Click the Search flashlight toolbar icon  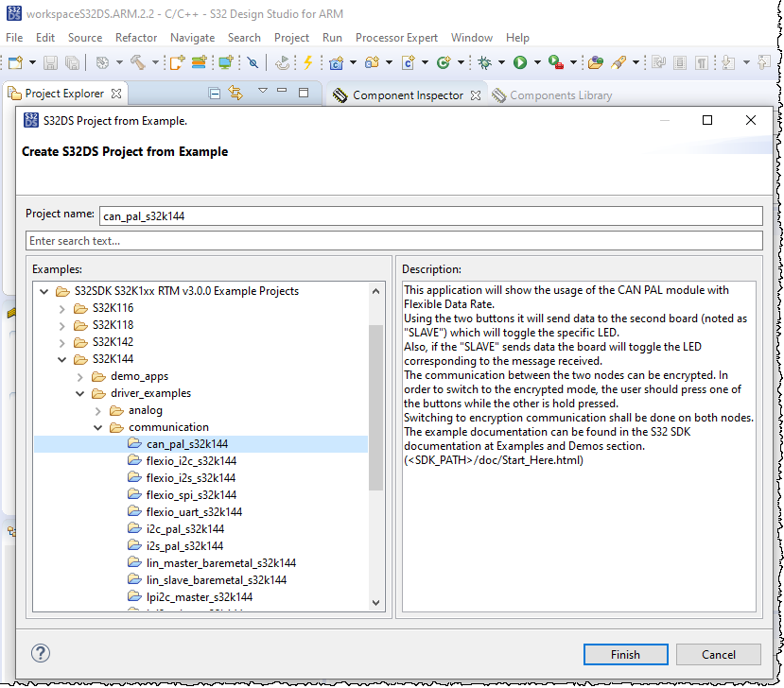pos(618,62)
